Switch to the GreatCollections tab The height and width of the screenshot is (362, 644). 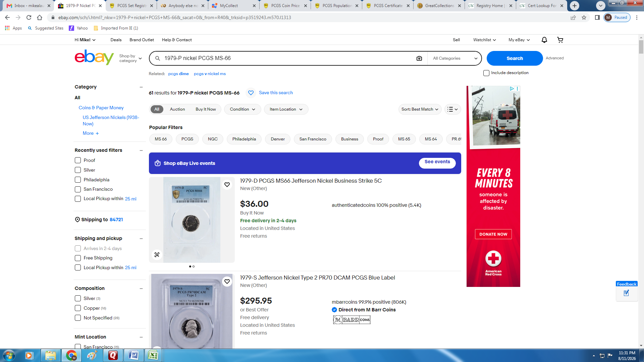(439, 6)
